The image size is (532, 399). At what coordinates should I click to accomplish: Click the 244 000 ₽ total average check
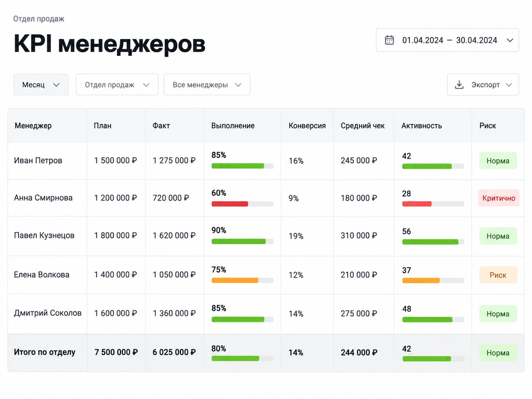[359, 353]
